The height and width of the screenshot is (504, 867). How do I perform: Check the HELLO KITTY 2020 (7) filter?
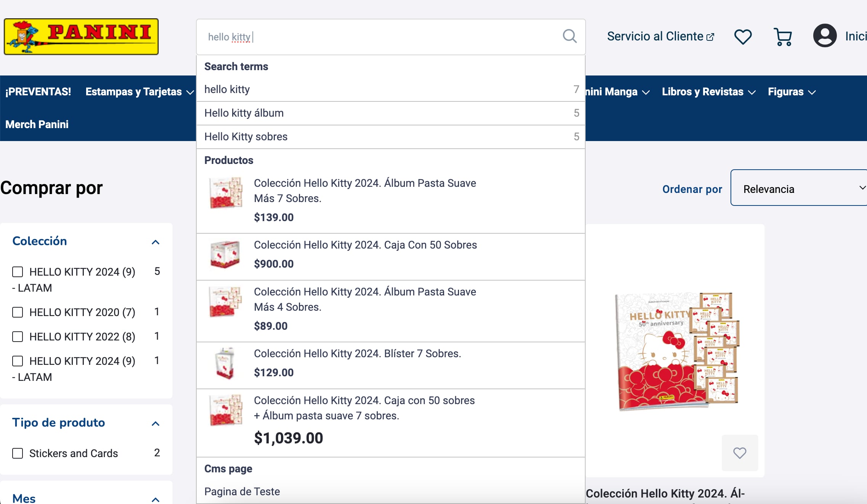pos(18,312)
